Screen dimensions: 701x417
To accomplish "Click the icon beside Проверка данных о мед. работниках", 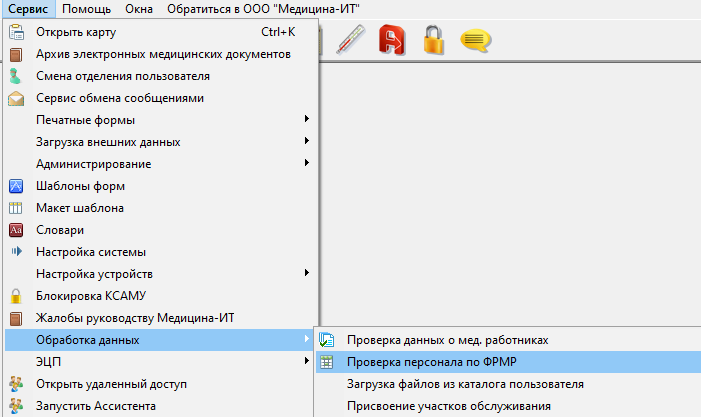I will (x=326, y=340).
